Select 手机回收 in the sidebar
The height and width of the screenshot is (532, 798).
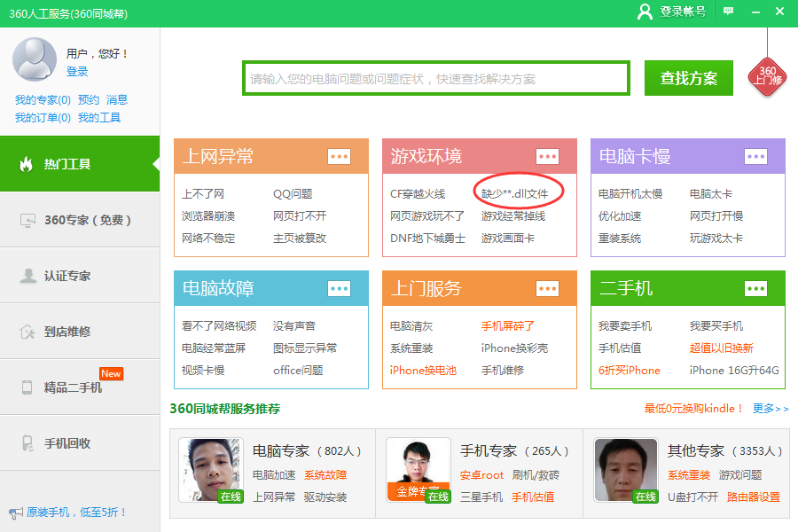click(x=80, y=440)
